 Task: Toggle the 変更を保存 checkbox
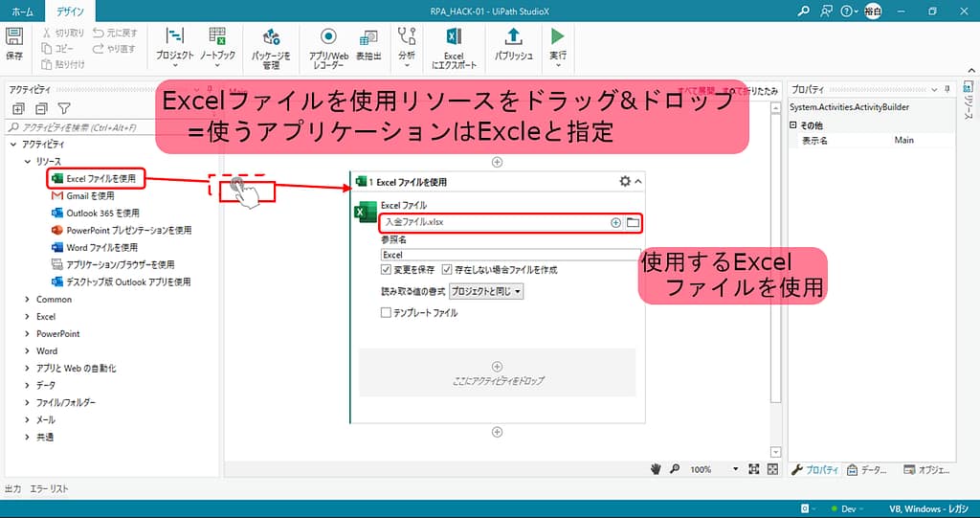(386, 270)
